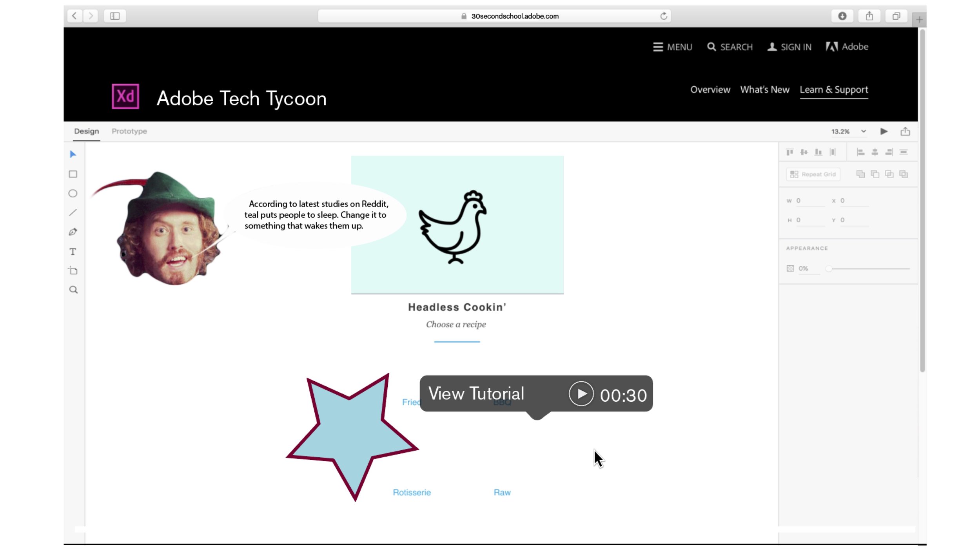Select the Text tool

pos(73,252)
